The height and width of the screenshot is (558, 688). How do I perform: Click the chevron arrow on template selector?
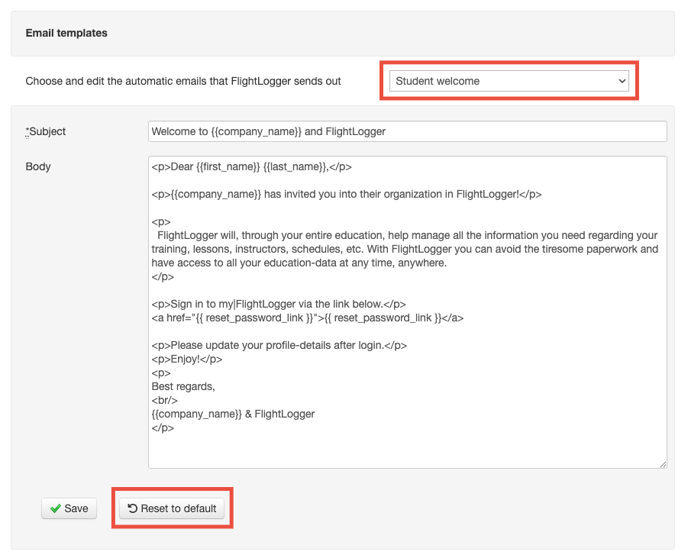(622, 81)
